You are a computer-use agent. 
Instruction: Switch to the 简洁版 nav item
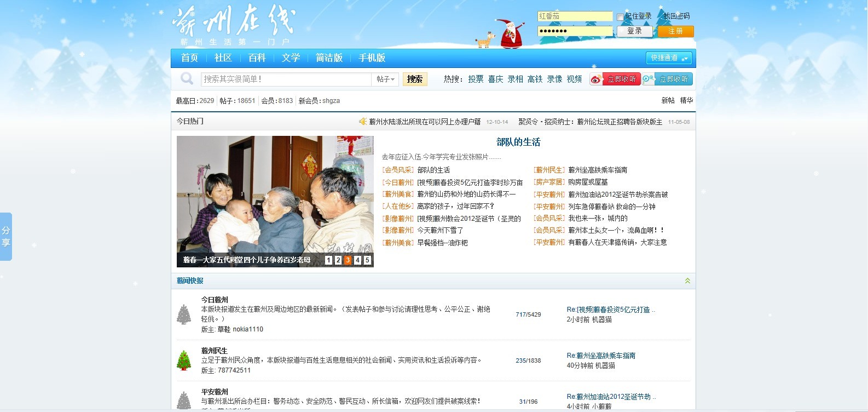point(329,58)
